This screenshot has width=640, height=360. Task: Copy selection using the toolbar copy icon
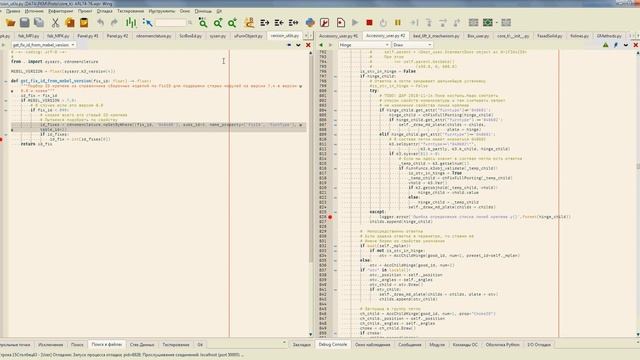[x=70, y=22]
